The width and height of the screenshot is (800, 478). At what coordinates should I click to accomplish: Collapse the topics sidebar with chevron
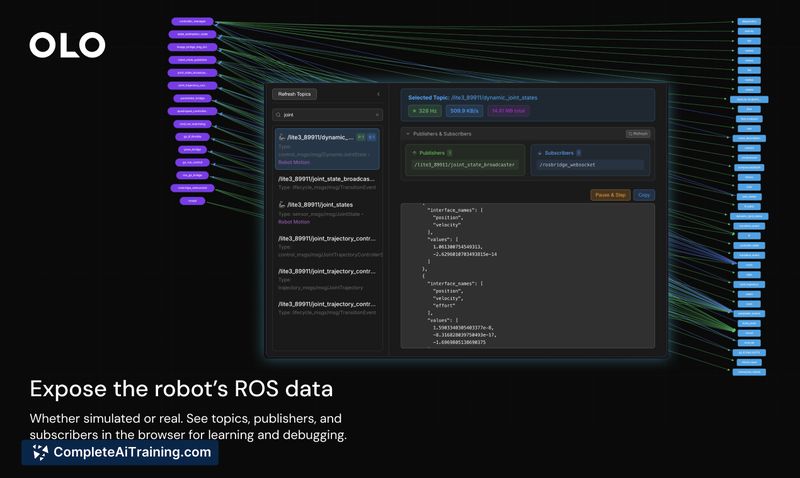[378, 94]
